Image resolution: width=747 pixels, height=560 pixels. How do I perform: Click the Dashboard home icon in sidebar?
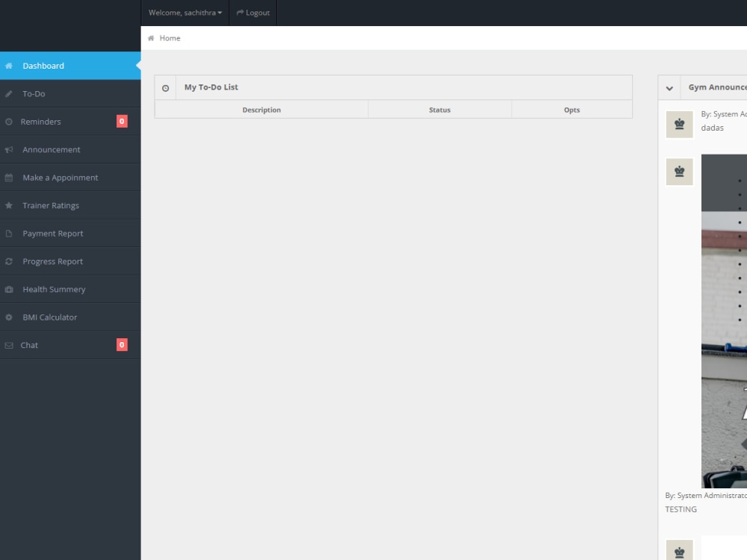point(8,66)
